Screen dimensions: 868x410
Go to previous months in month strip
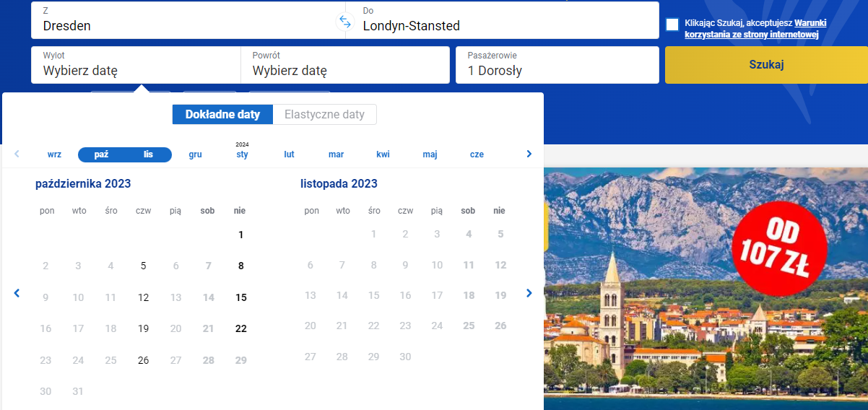coord(17,154)
